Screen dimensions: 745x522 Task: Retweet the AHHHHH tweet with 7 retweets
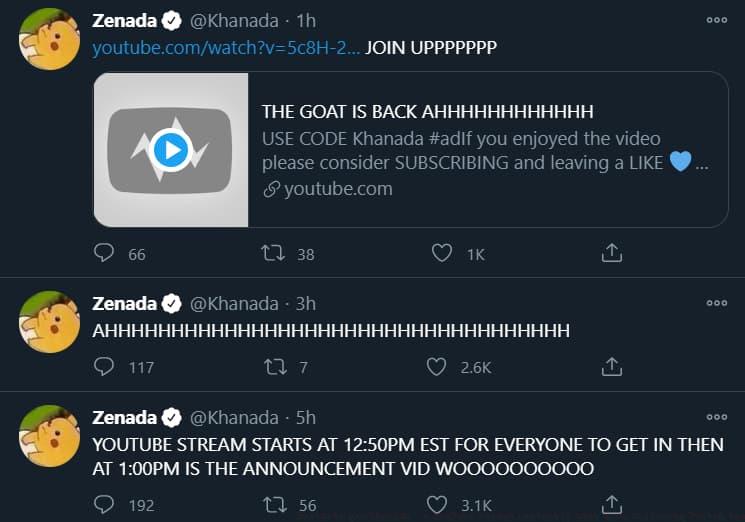(273, 367)
